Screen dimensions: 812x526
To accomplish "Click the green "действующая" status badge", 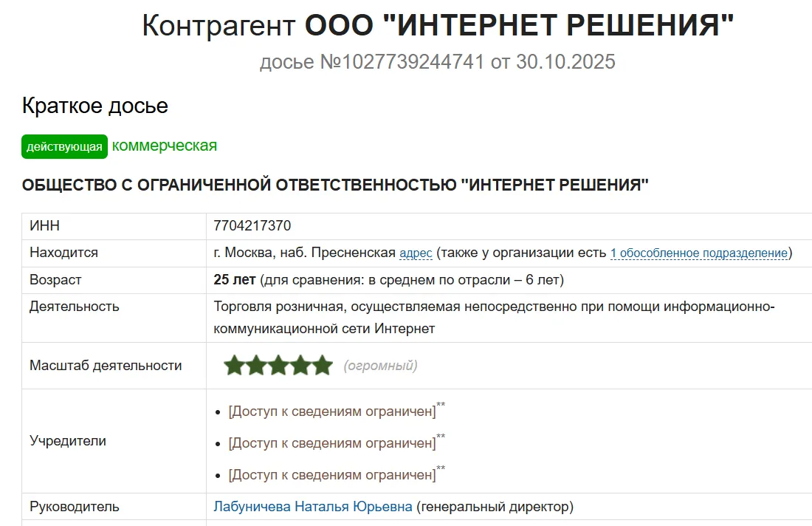I will pos(64,147).
